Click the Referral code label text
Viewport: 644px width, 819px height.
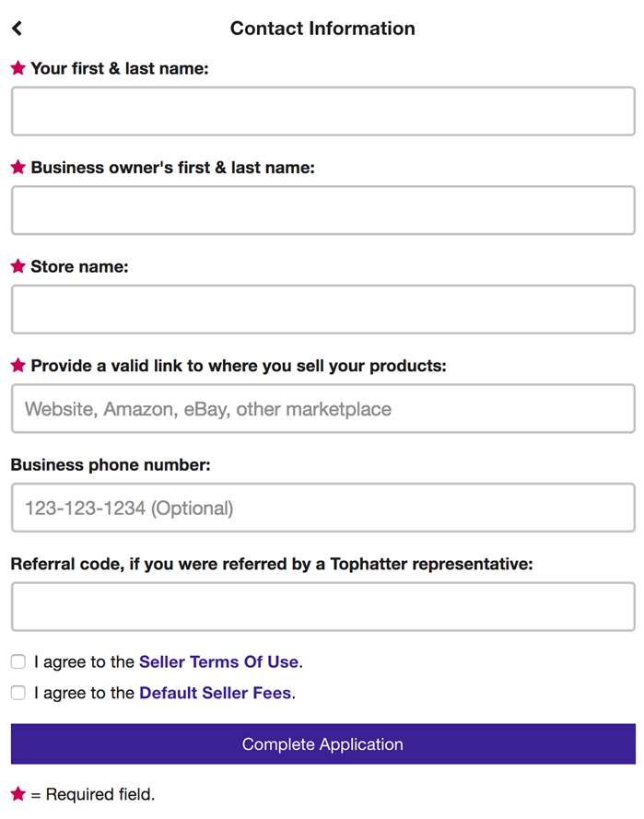[x=272, y=564]
